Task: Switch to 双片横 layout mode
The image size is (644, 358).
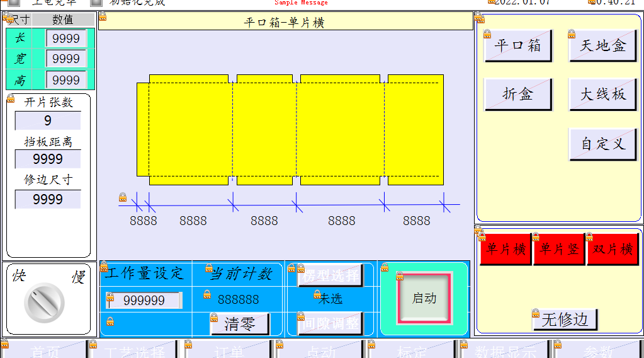Action: tap(613, 249)
